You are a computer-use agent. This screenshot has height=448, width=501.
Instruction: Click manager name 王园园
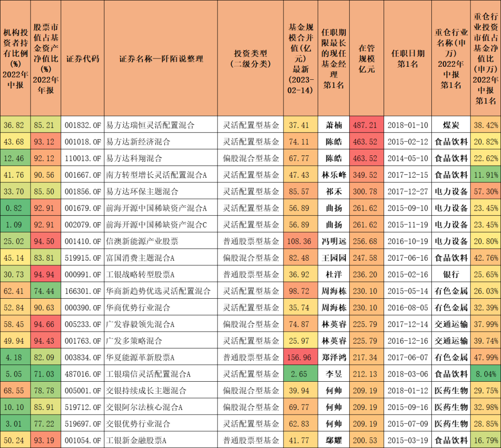pos(334,258)
